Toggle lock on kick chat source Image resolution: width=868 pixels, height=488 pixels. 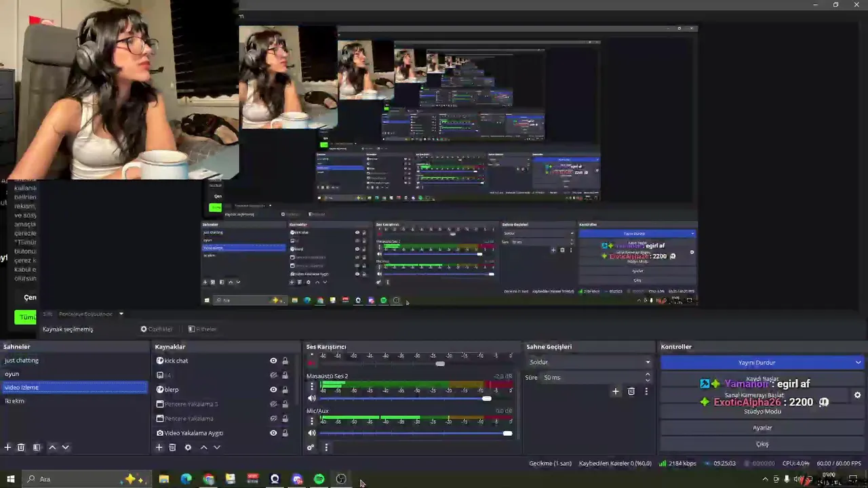point(285,361)
